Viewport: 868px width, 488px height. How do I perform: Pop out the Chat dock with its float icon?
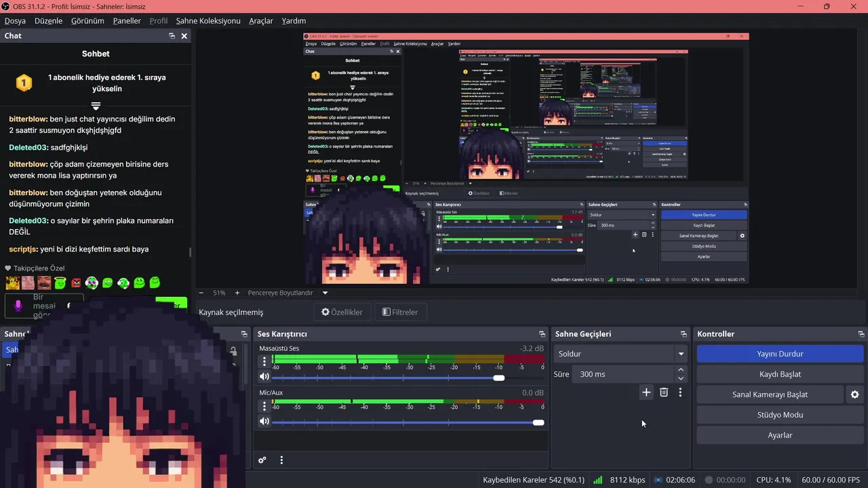(x=172, y=36)
